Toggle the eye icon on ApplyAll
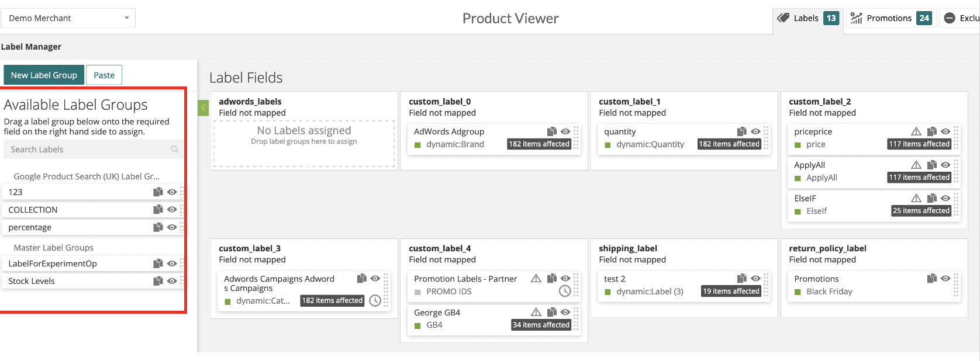 click(x=946, y=165)
